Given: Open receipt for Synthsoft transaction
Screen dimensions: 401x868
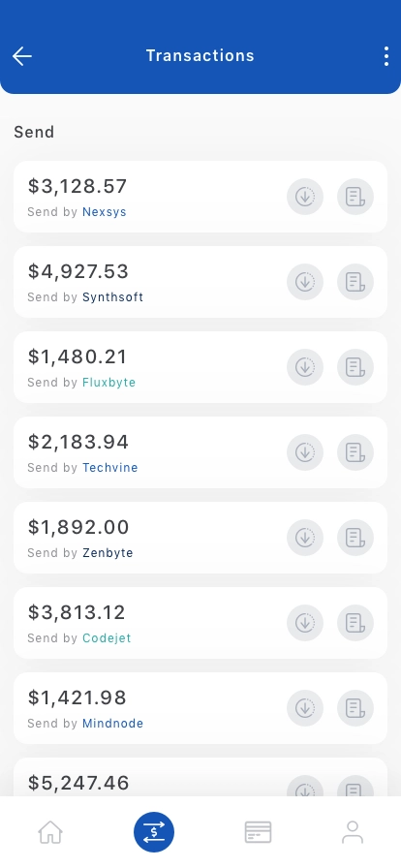Looking at the screenshot, I should pyautogui.click(x=355, y=282).
